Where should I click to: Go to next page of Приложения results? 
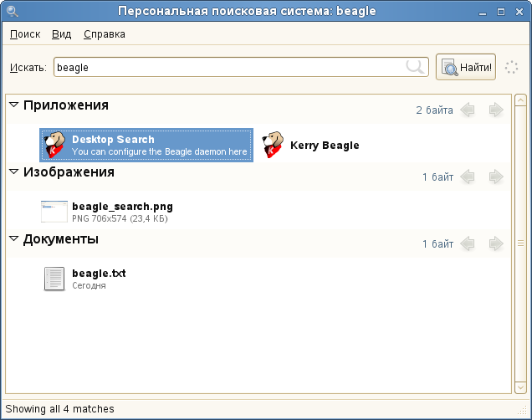pos(496,110)
